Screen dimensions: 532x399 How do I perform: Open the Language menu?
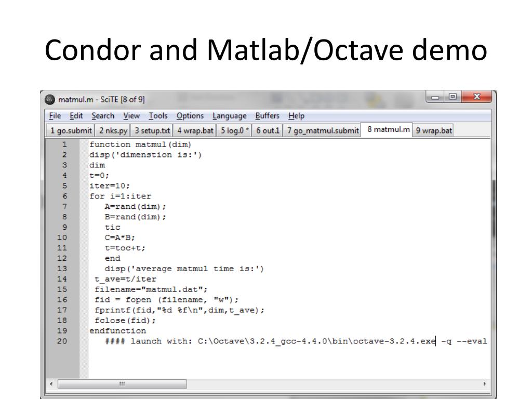(x=229, y=116)
